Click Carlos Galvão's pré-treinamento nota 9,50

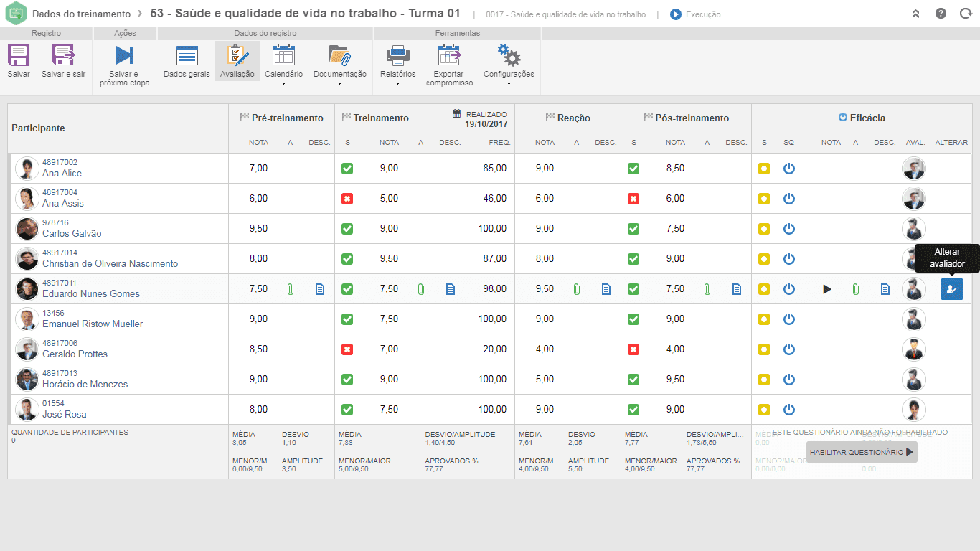coord(258,229)
